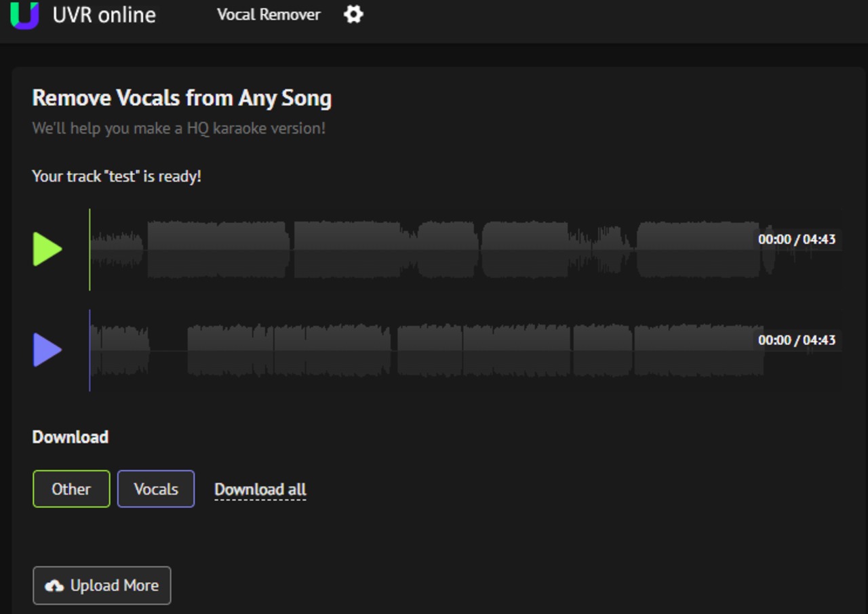Image resolution: width=868 pixels, height=614 pixels.
Task: Click the "Download all" link
Action: (260, 489)
